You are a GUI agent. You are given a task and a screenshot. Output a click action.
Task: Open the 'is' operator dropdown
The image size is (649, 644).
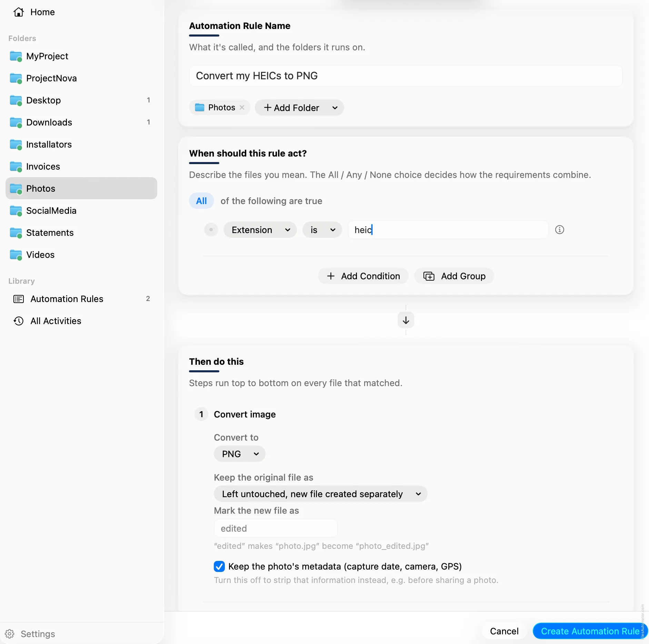coord(322,230)
